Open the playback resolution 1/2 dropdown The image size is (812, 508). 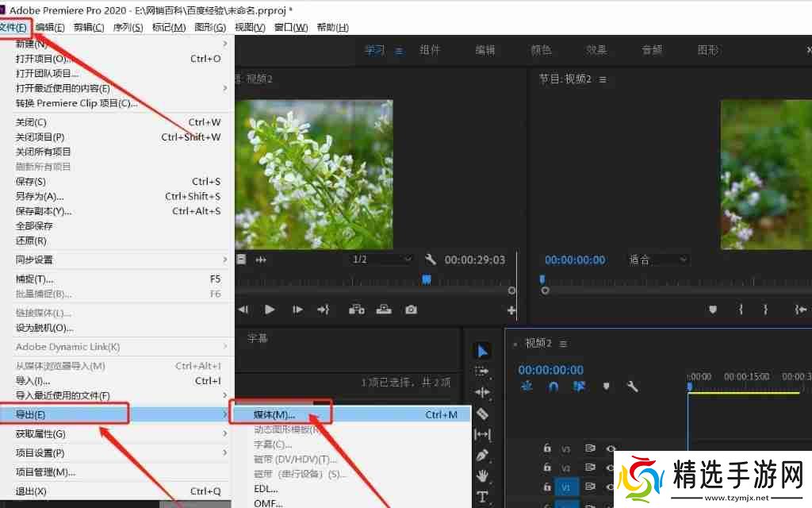[380, 259]
